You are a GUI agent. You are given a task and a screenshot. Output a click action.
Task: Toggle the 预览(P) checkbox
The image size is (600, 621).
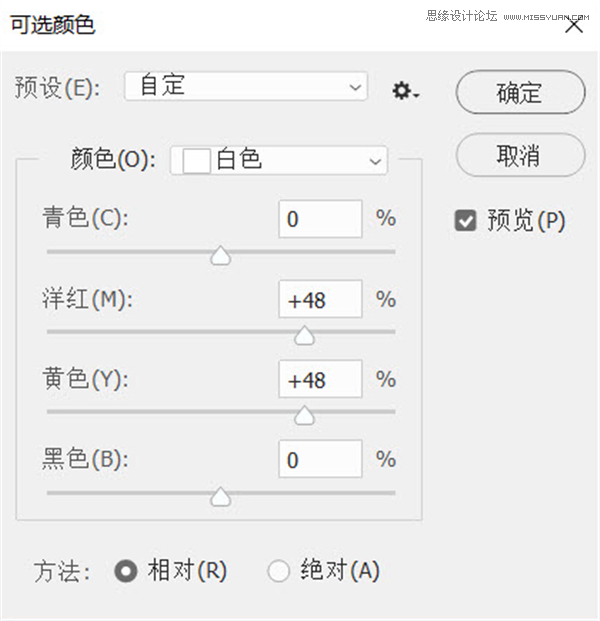tap(465, 220)
